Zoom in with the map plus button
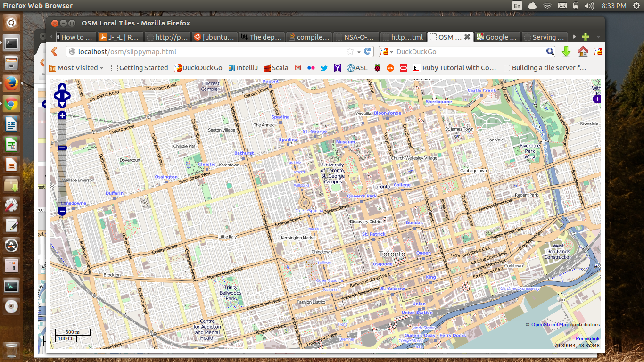Image resolution: width=644 pixels, height=362 pixels. [62, 115]
